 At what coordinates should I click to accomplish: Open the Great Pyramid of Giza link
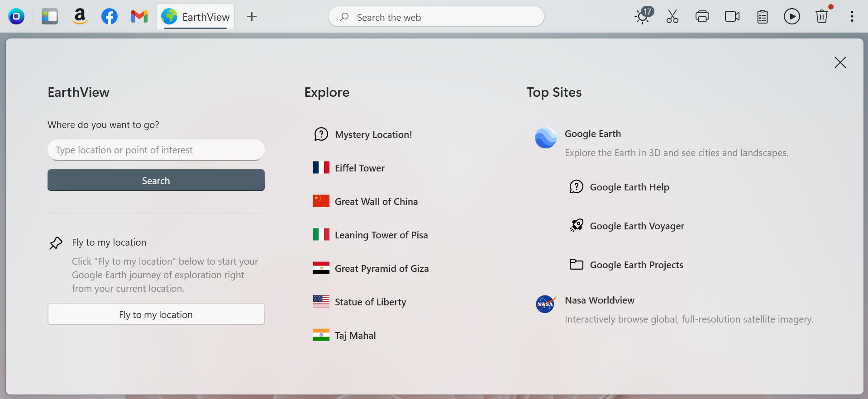coord(382,269)
